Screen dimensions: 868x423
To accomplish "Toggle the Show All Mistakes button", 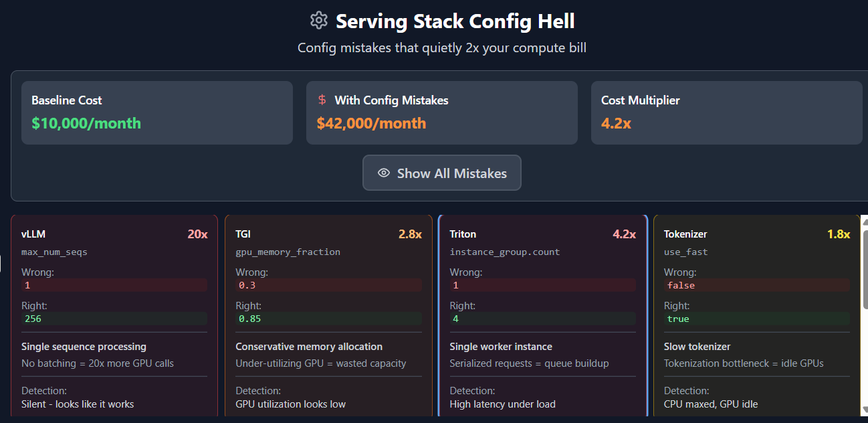I will click(x=442, y=173).
